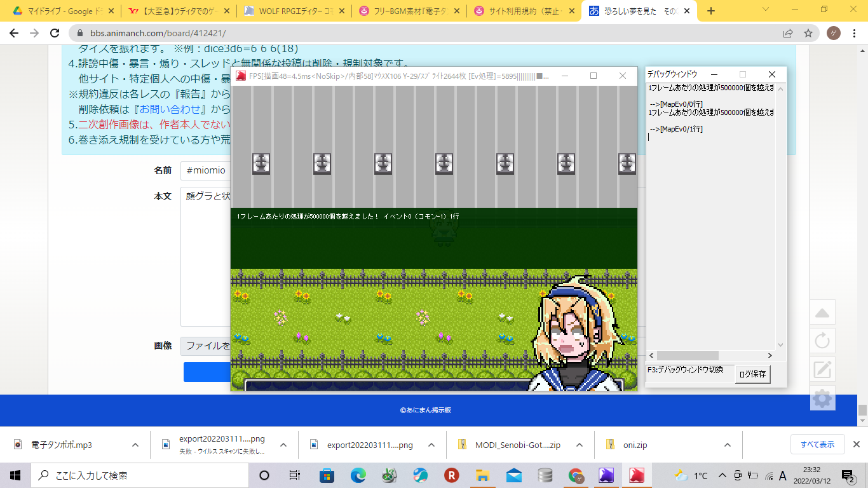
Task: Click the debug log down scroll arrow
Action: click(x=781, y=345)
